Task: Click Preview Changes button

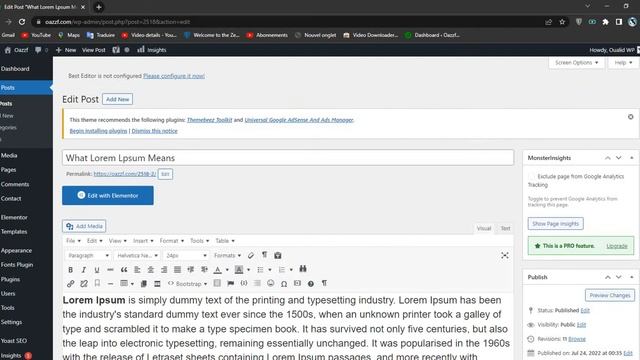Action: [x=610, y=295]
